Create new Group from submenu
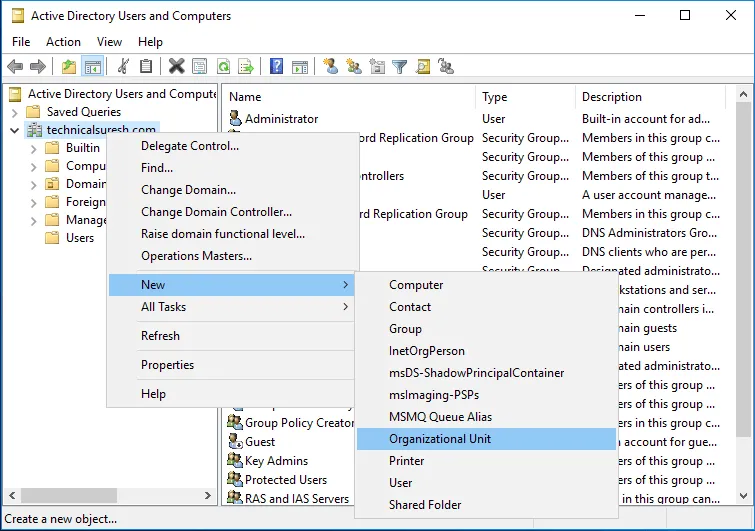 (486, 329)
